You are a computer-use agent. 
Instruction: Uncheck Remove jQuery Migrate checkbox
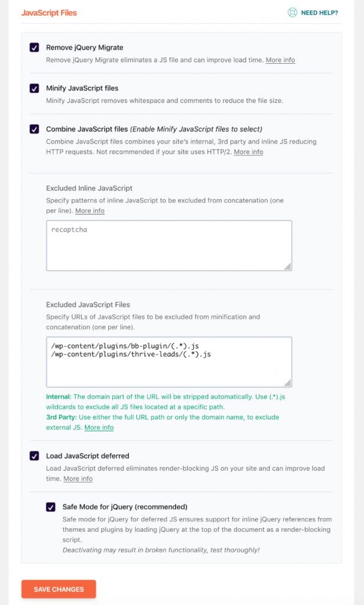tap(34, 47)
